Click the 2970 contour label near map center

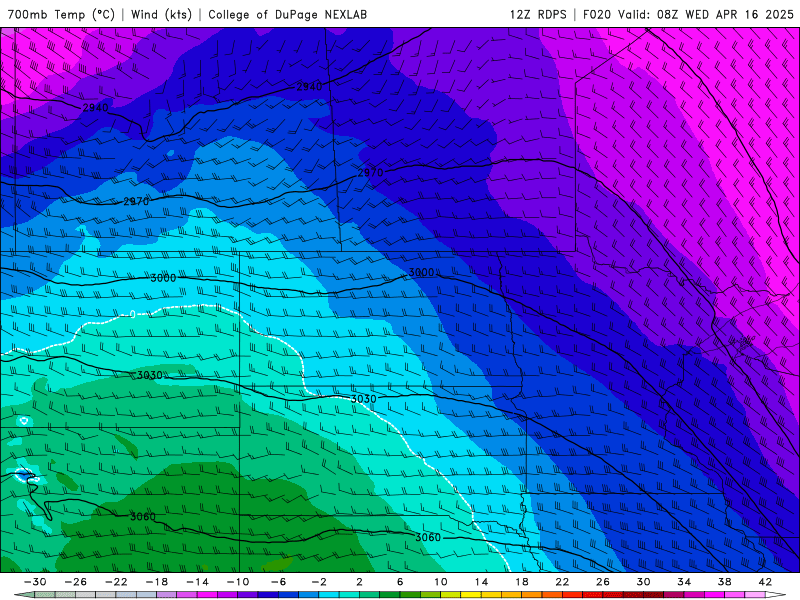pyautogui.click(x=370, y=172)
